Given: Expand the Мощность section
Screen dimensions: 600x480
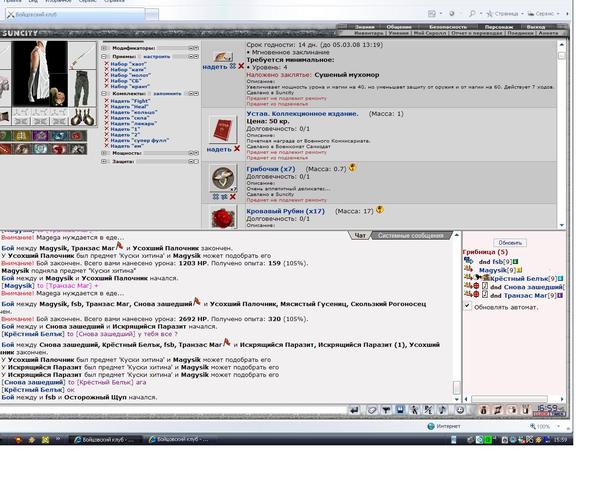Looking at the screenshot, I should (x=104, y=153).
